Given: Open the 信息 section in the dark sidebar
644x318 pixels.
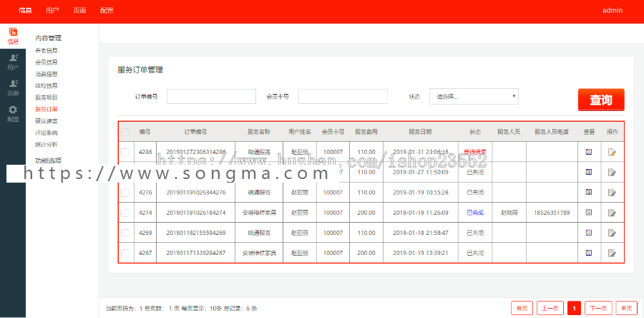Looking at the screenshot, I should coord(13,36).
